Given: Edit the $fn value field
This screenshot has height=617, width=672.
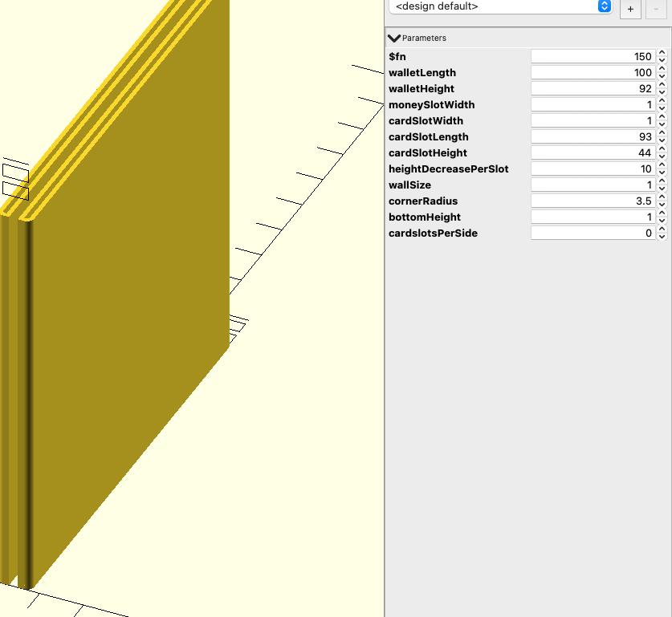Looking at the screenshot, I should (593, 56).
